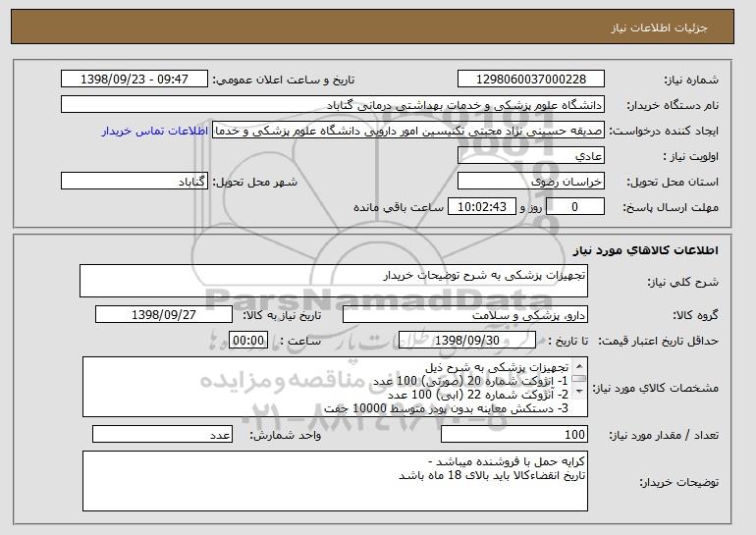Click the delivery province field خراسان رضوی
This screenshot has height=535, width=756.
531,182
